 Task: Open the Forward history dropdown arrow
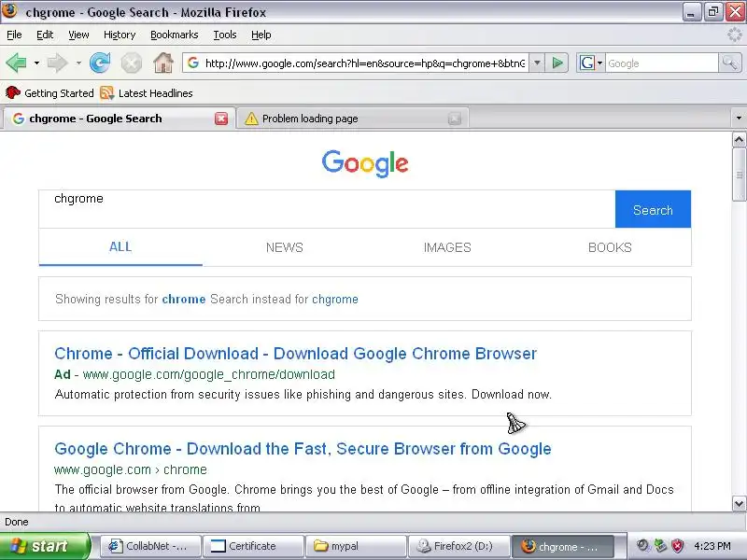78,63
